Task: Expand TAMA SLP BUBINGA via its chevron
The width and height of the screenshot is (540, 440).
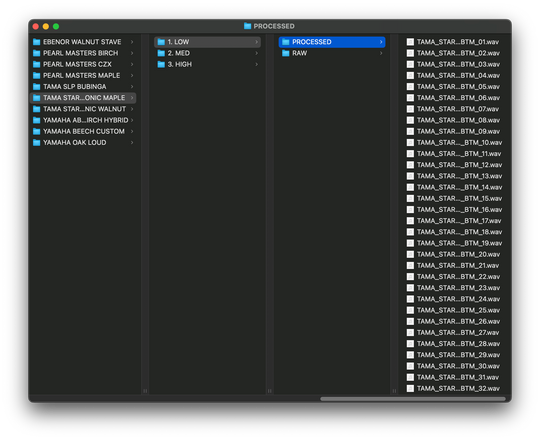Action: [x=132, y=87]
